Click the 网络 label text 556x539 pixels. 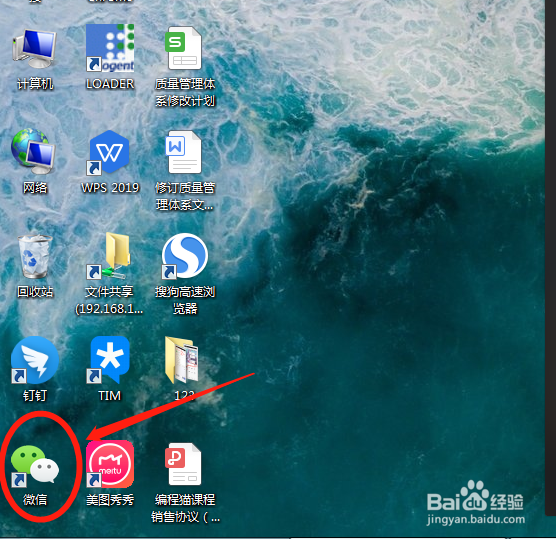tap(35, 188)
